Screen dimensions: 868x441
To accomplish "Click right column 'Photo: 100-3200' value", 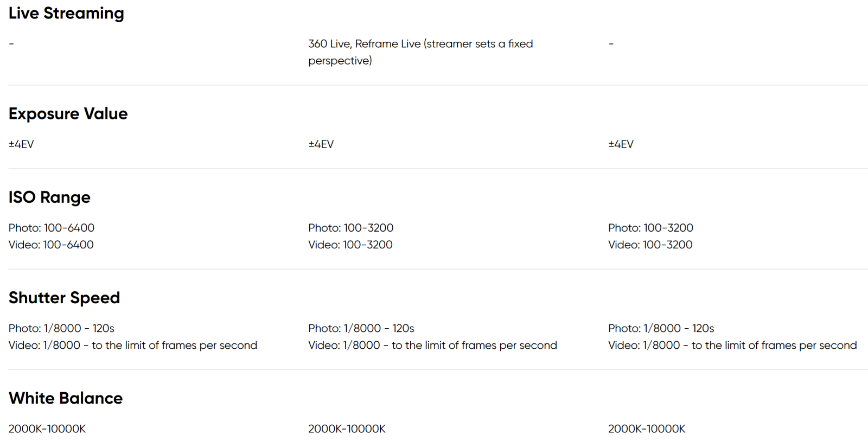I will 650,228.
